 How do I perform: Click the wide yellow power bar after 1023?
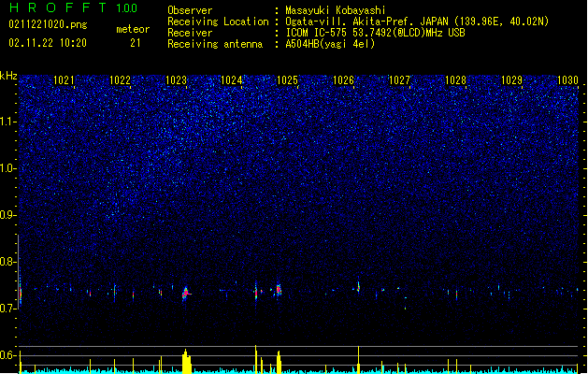click(186, 361)
